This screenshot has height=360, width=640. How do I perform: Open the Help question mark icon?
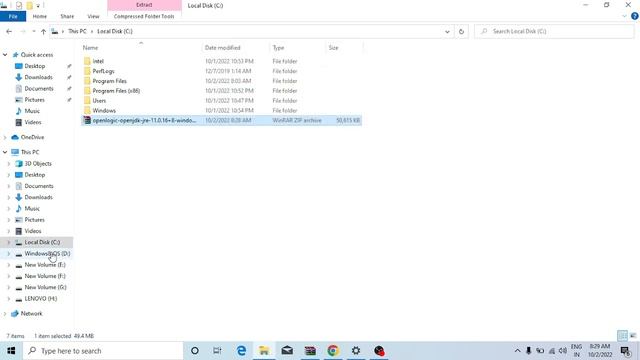(635, 16)
